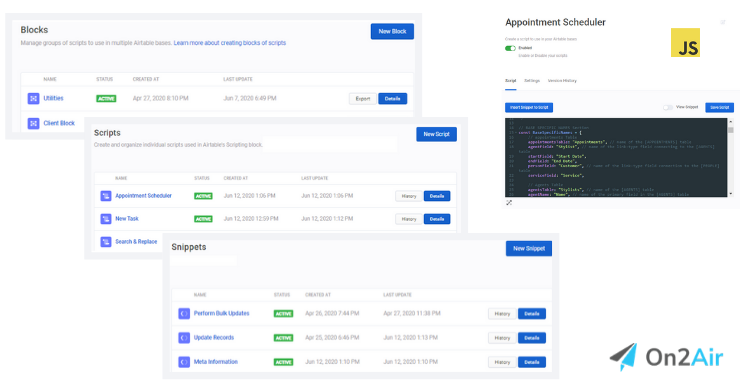Open the Update Records snippet link
The height and width of the screenshot is (392, 740).
coord(214,338)
